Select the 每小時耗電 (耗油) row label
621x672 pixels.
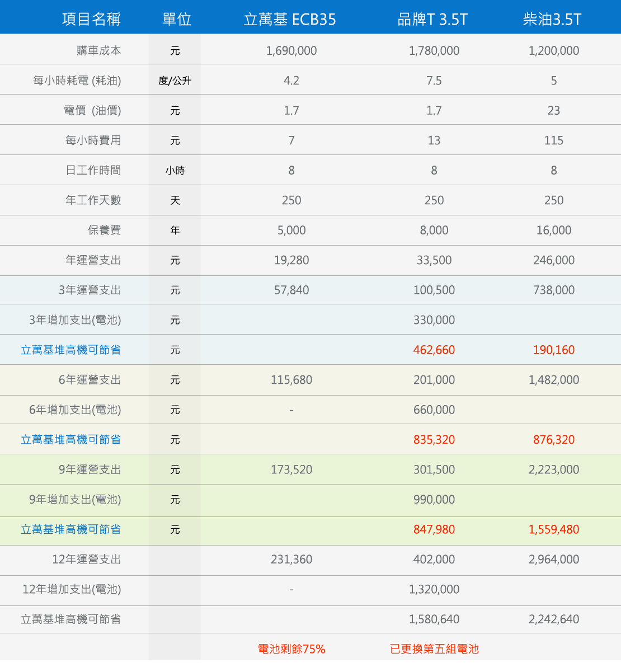coord(77,81)
